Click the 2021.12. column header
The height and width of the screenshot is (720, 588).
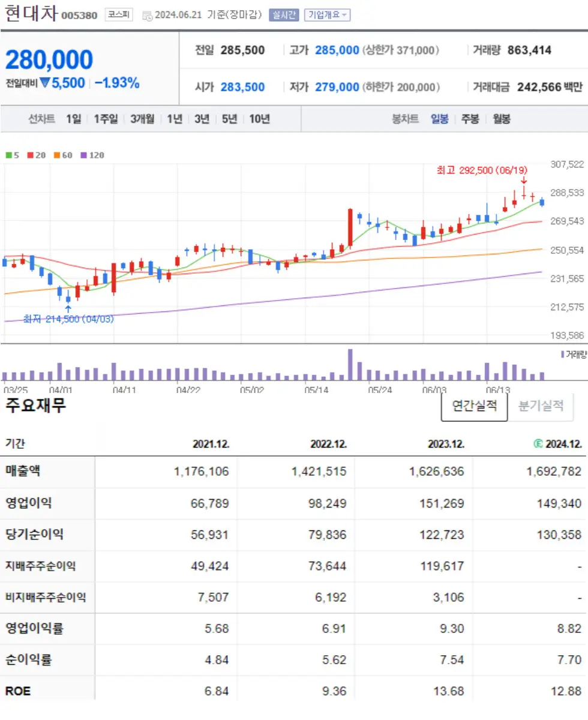coord(211,445)
